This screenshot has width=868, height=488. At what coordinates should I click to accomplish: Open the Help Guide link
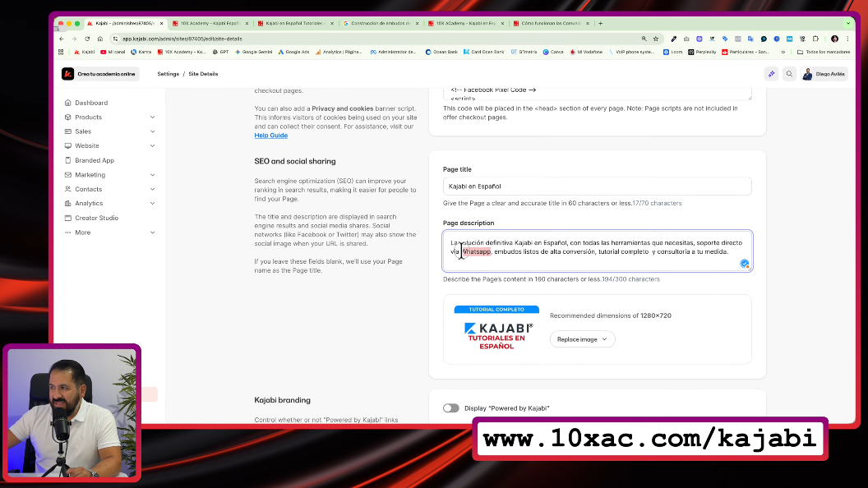pyautogui.click(x=270, y=136)
